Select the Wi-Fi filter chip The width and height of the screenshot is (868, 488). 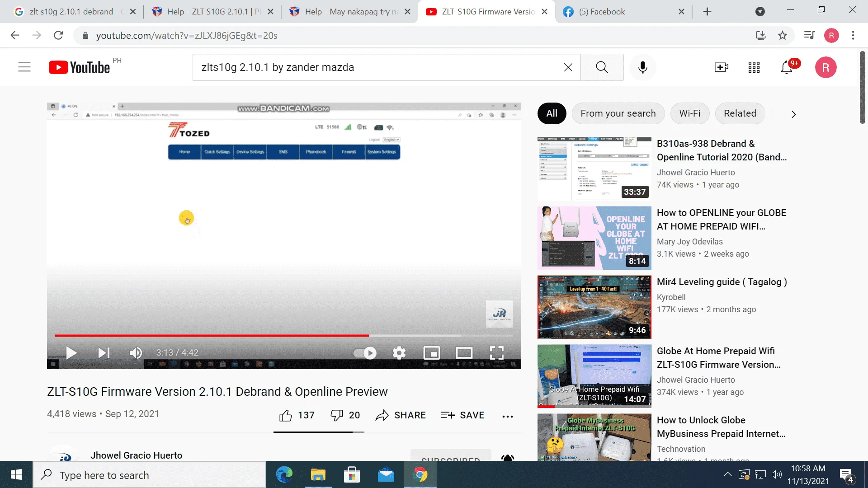point(690,113)
